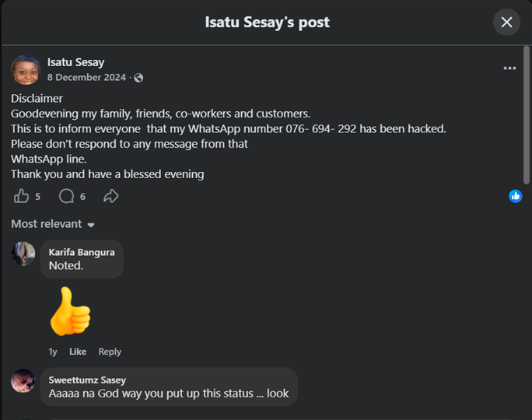The width and height of the screenshot is (532, 420).
Task: Click Karifa Bangura's avatar
Action: (23, 254)
